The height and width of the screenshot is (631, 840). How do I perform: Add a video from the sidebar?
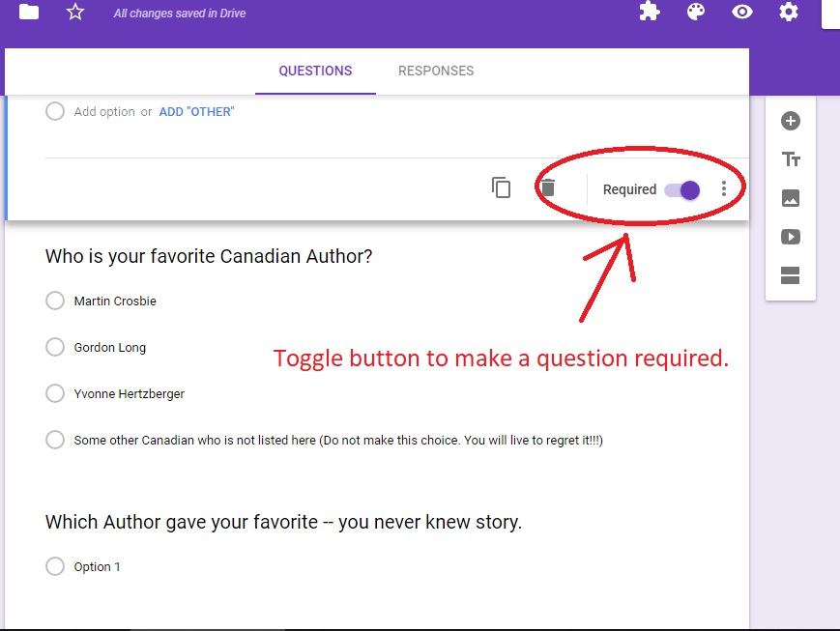click(x=791, y=237)
